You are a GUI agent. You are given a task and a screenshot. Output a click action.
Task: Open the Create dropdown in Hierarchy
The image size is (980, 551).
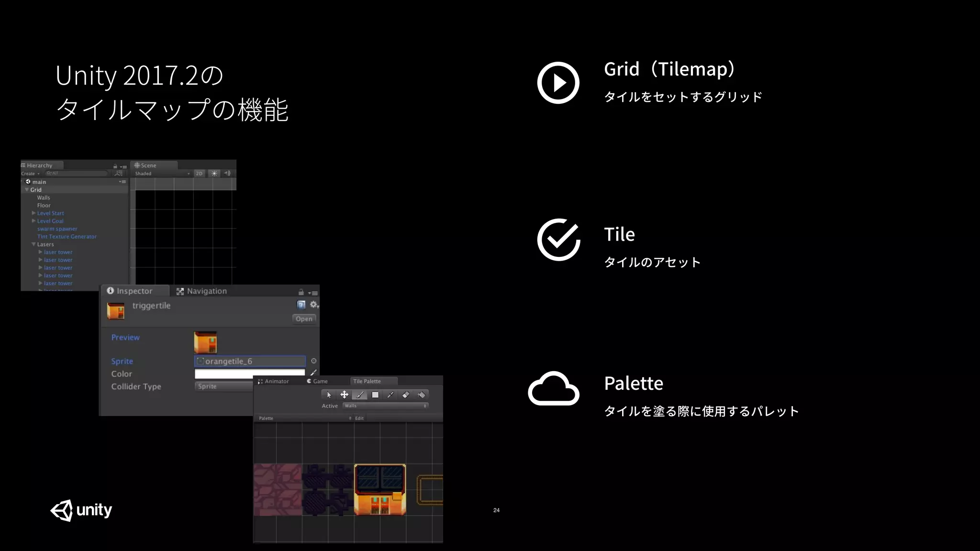pyautogui.click(x=31, y=174)
